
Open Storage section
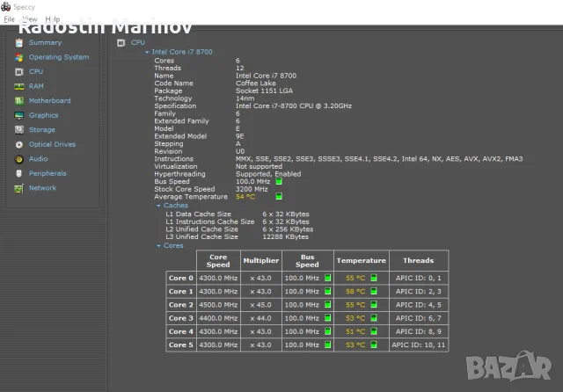[x=42, y=130]
